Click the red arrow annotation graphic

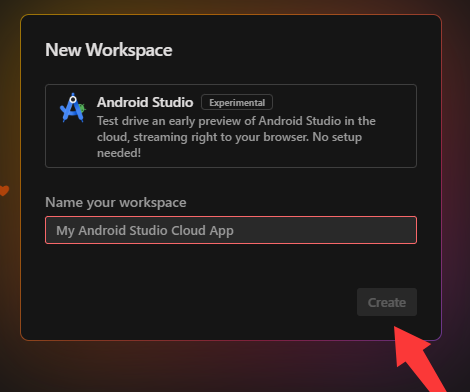[x=421, y=359]
